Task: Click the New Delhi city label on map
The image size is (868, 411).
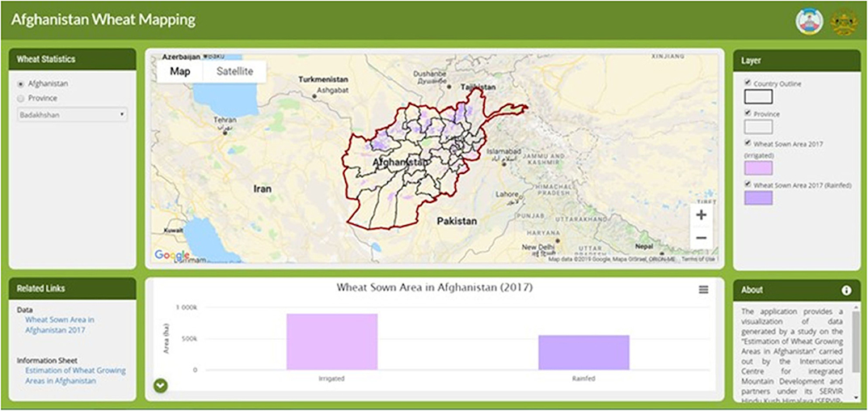Action: point(538,247)
